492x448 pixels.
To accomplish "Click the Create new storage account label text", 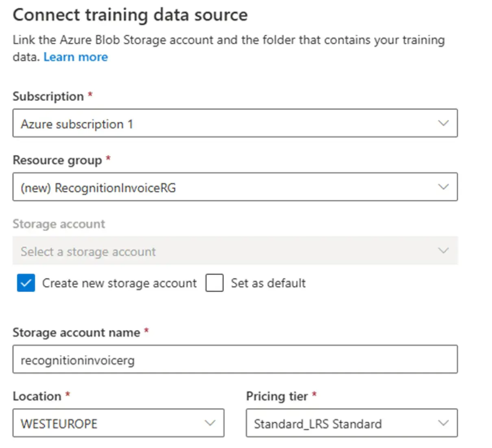I will pyautogui.click(x=120, y=283).
